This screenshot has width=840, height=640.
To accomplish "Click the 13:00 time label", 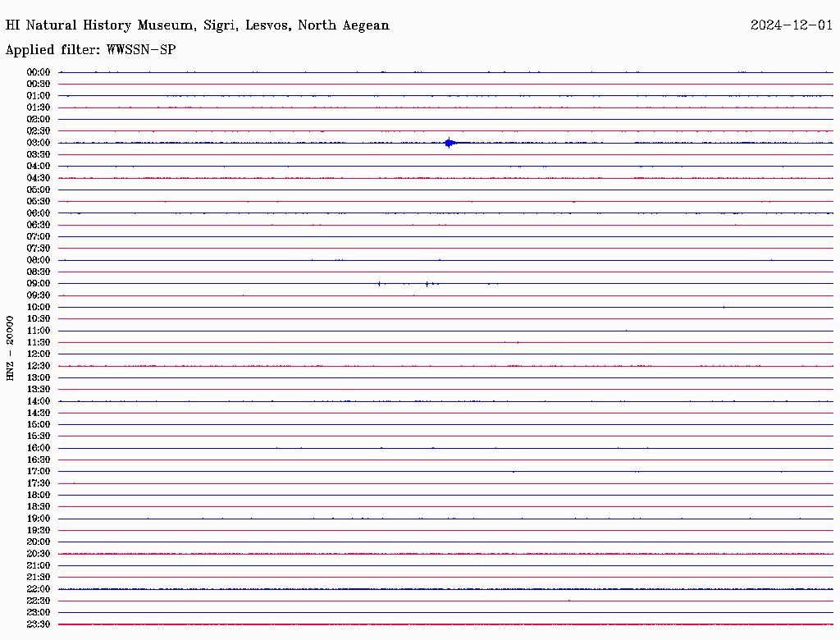I will point(39,377).
